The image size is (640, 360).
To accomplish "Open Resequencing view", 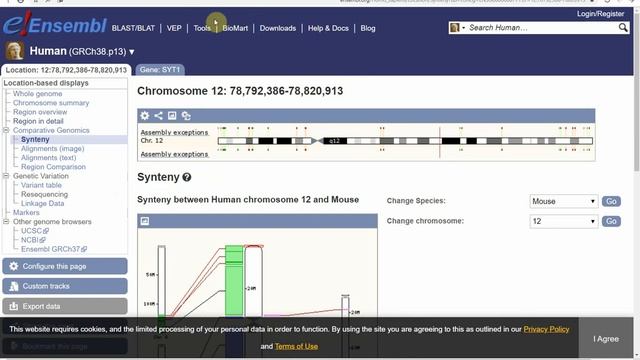I will [x=44, y=194].
